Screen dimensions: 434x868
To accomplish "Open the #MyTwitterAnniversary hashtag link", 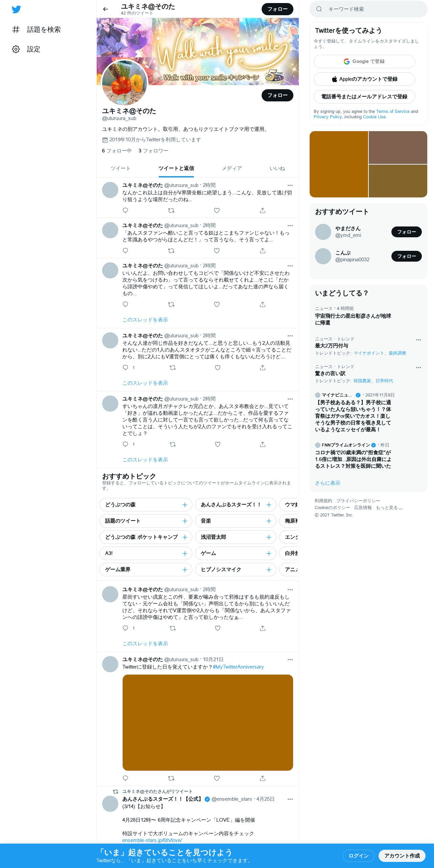I will tap(238, 667).
